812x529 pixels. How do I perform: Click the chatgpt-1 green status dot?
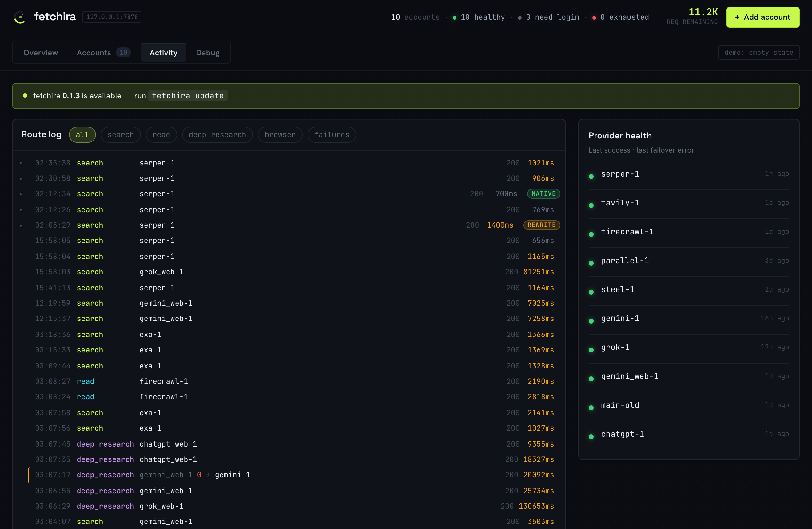coord(591,436)
